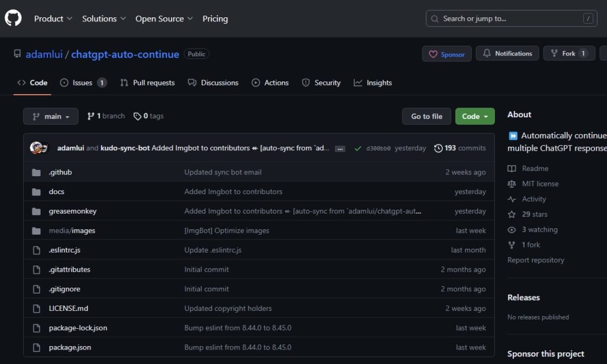607x364 pixels.
Task: View the 29 stars link
Action: [x=528, y=214]
